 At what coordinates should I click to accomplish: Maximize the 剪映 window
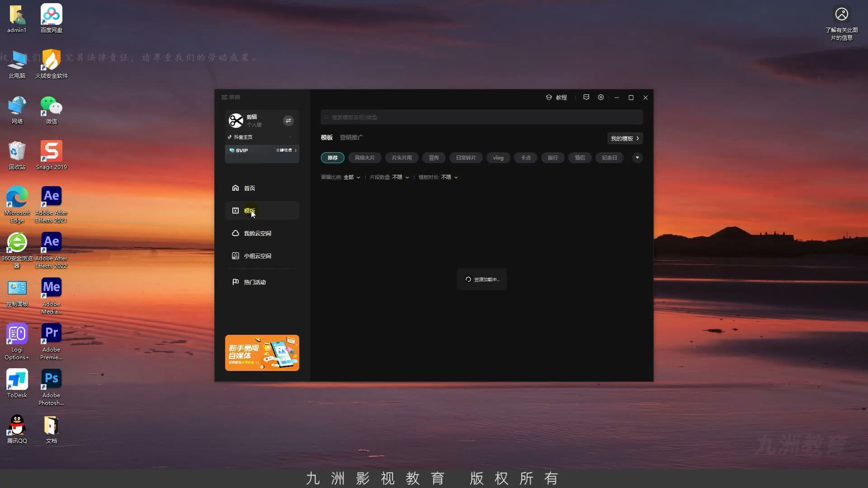631,98
